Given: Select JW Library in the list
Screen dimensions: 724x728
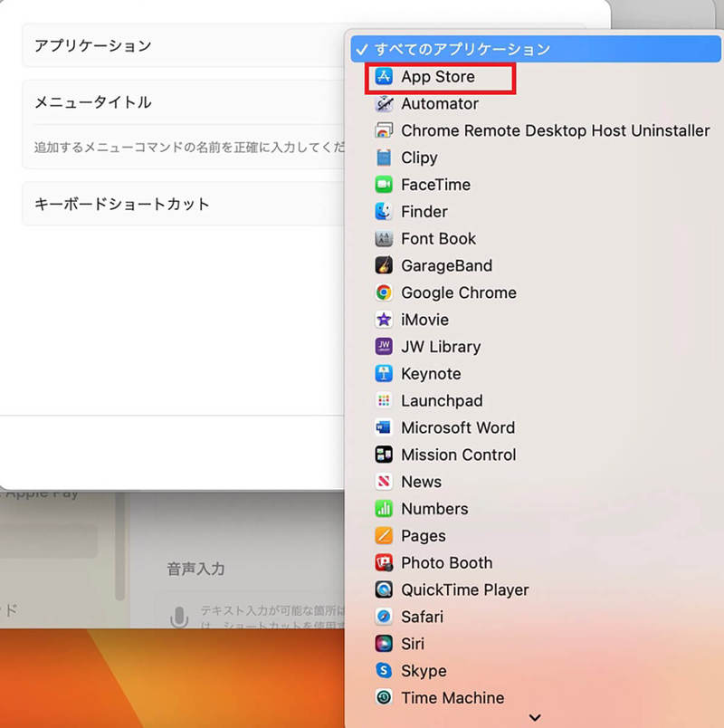Looking at the screenshot, I should (x=536, y=347).
